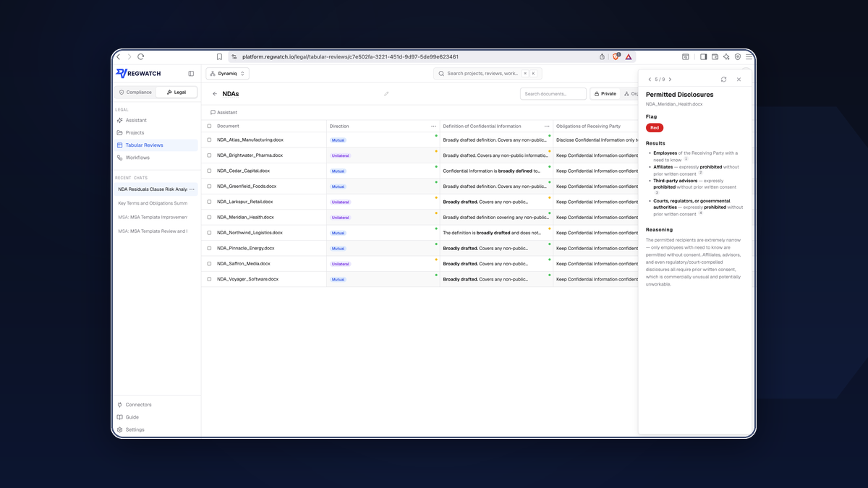Image resolution: width=868 pixels, height=488 pixels.
Task: Open Cedar_Capital's Definition of Confidential Information cell
Action: [496, 171]
